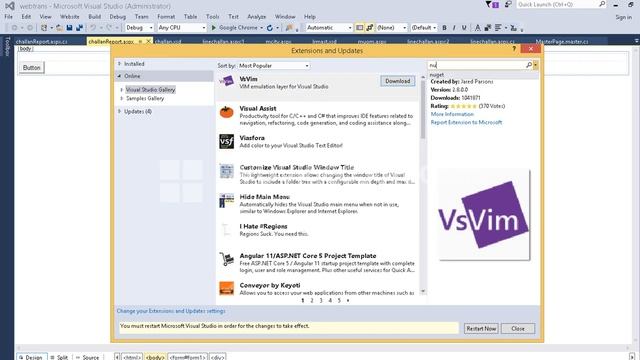Click the Navigate Forward toolbar icon

pos(30,28)
